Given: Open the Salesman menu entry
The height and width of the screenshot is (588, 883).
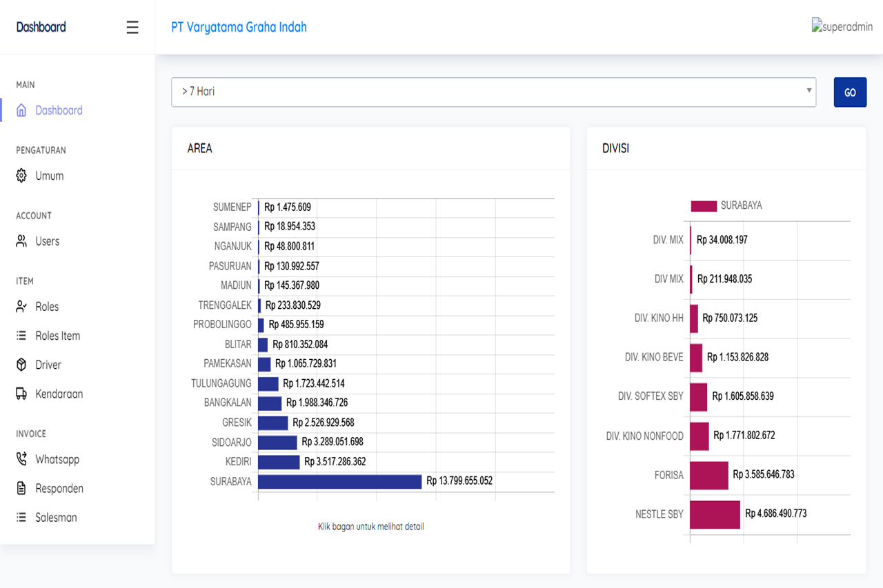Looking at the screenshot, I should point(56,517).
